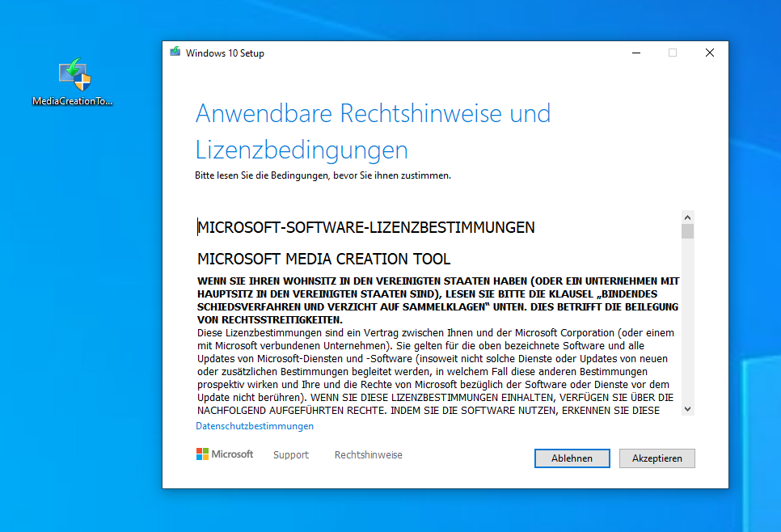Minimize the Windows 10 Setup window
This screenshot has height=532, width=781.
[635, 53]
